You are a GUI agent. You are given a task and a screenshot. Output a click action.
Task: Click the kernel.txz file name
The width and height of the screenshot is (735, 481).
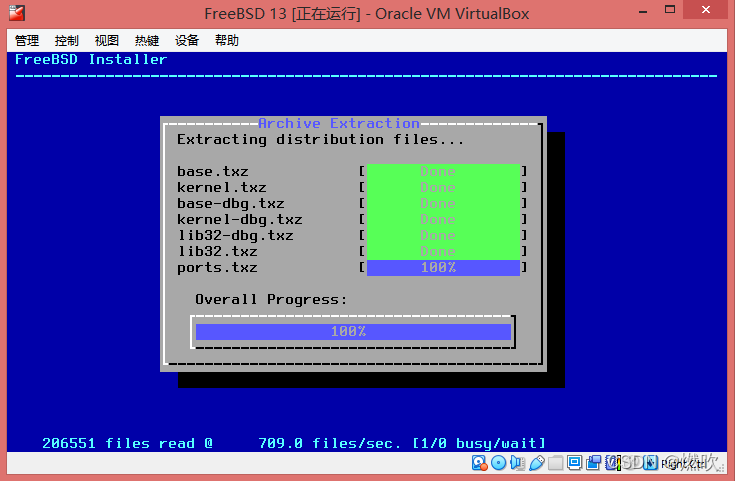pyautogui.click(x=222, y=188)
